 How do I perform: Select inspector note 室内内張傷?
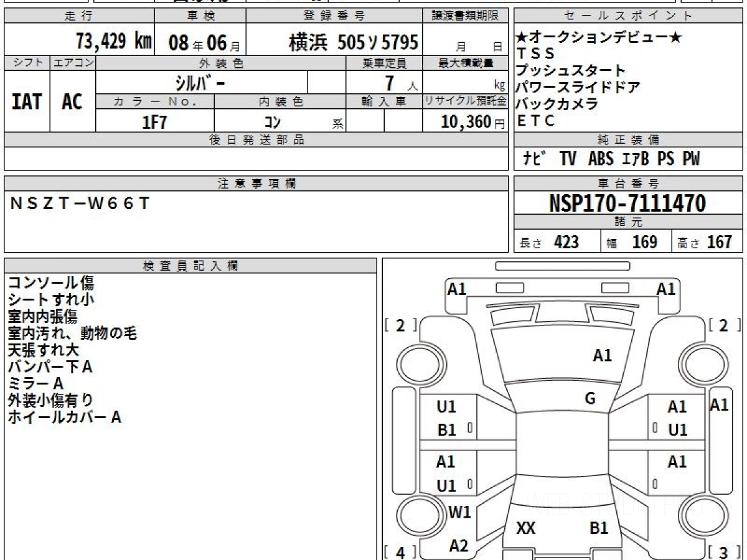pos(42,317)
